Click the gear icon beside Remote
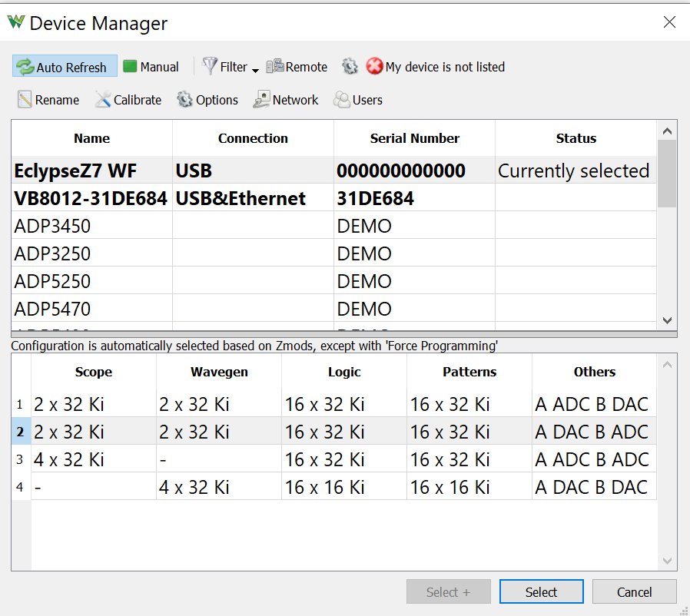 pos(350,67)
